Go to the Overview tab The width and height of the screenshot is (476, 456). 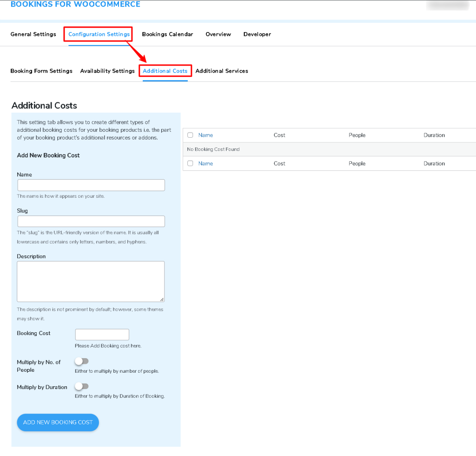[x=218, y=34]
